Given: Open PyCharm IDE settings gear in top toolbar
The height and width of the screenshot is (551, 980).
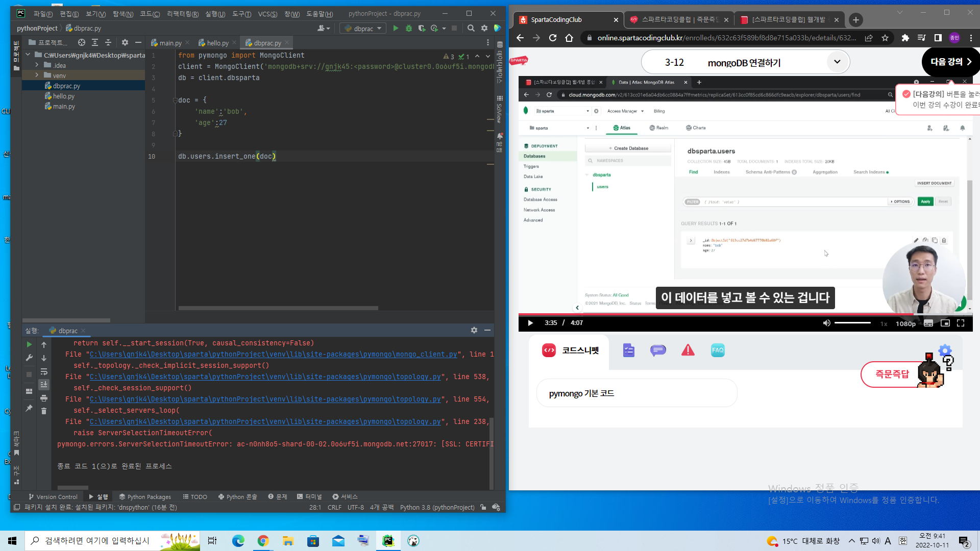Looking at the screenshot, I should (484, 29).
